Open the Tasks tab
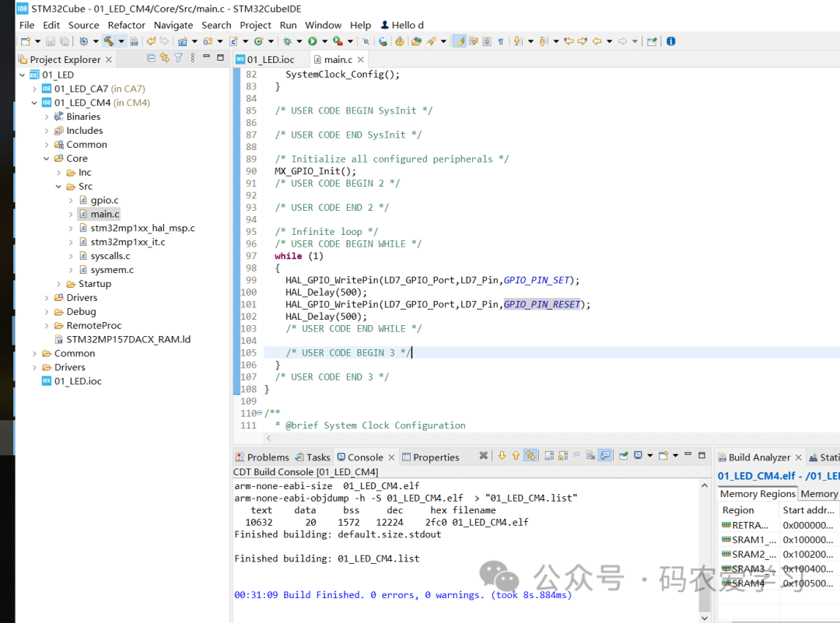 click(x=313, y=457)
